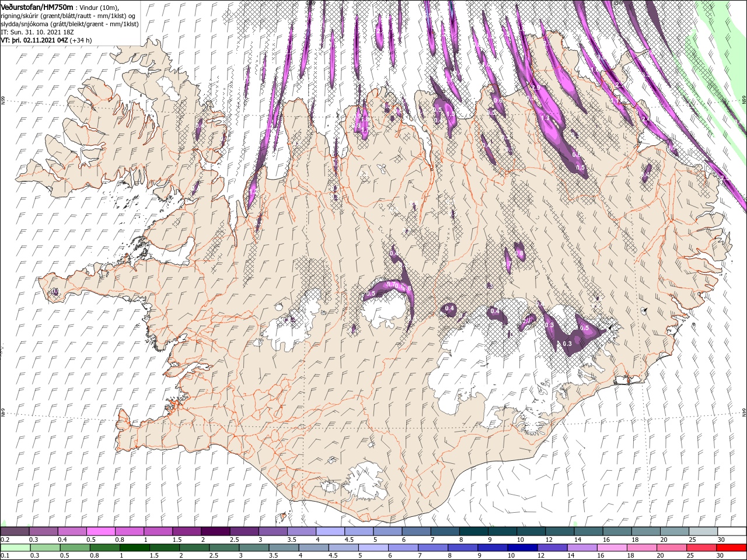Select the bright red 30 swatch in the lower scale
747x560 pixels.
click(x=731, y=548)
